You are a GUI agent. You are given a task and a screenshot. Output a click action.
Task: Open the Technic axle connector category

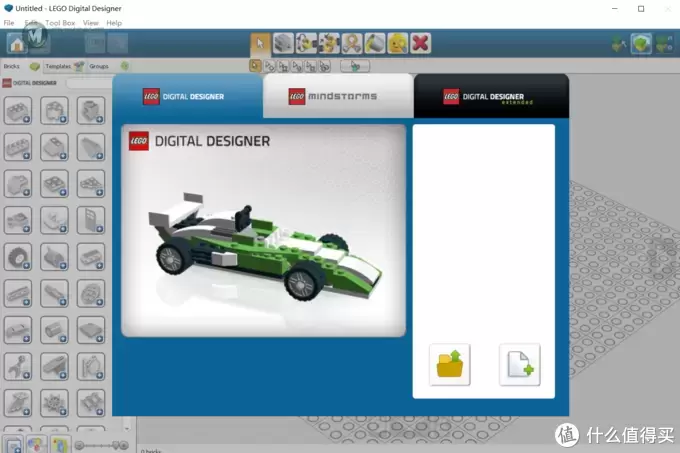point(54,293)
